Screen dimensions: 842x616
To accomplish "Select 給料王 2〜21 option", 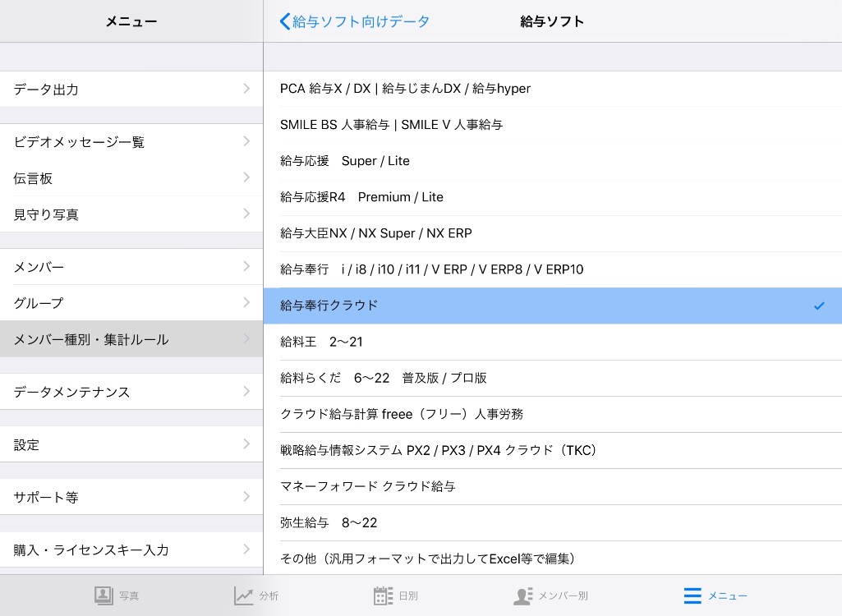I will point(553,342).
